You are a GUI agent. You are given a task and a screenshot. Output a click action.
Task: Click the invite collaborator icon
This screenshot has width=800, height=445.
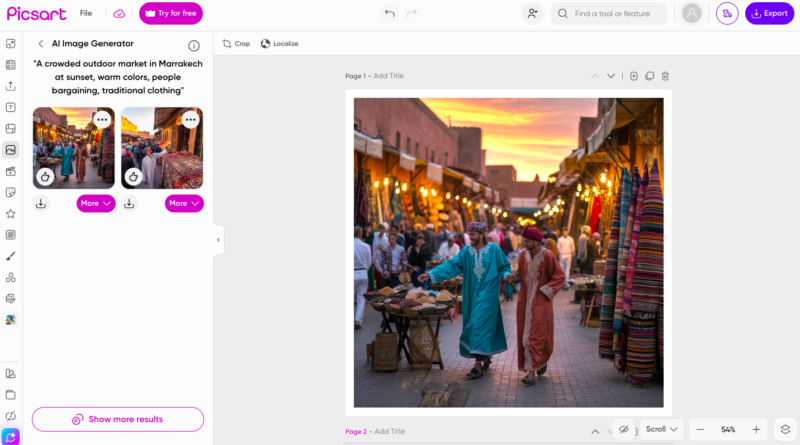click(x=532, y=13)
